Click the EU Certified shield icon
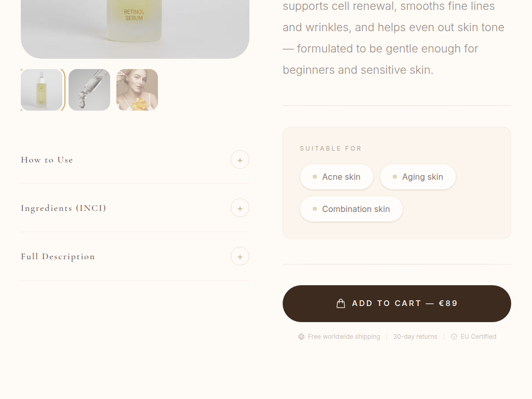 point(454,337)
